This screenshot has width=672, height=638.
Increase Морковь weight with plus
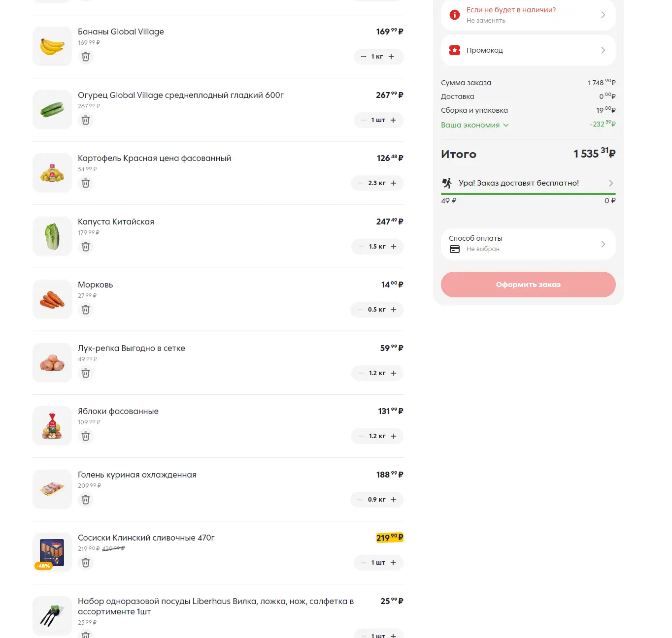[x=394, y=310]
